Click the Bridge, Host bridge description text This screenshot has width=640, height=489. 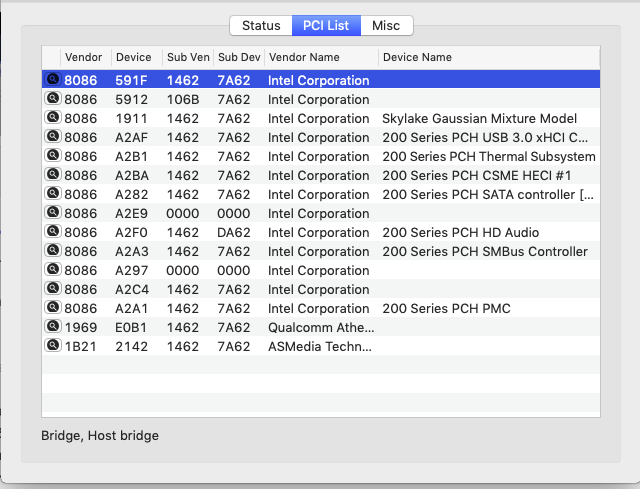(x=100, y=436)
